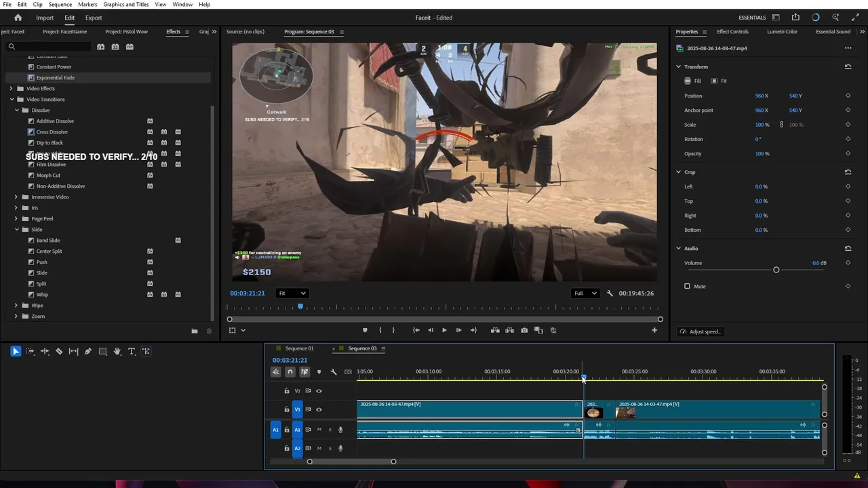Select the Slip tool
The image size is (868, 488).
tap(73, 351)
